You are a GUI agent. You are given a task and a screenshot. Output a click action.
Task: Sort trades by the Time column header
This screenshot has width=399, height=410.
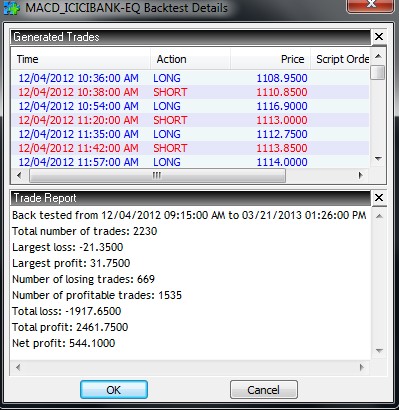tap(80, 59)
